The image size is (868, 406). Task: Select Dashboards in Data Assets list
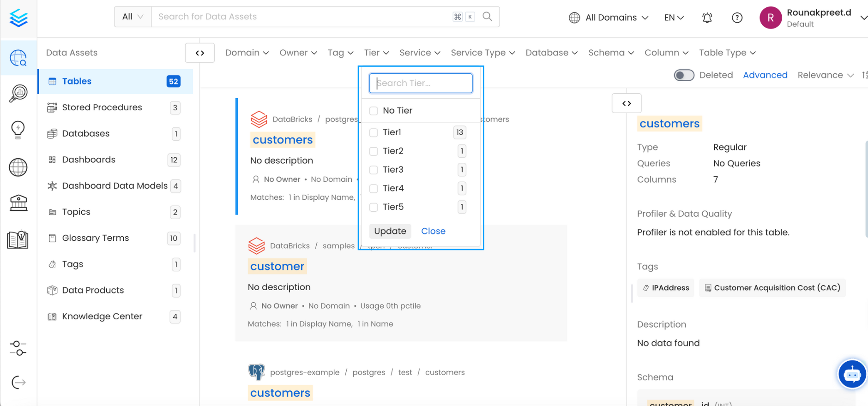[x=89, y=160]
